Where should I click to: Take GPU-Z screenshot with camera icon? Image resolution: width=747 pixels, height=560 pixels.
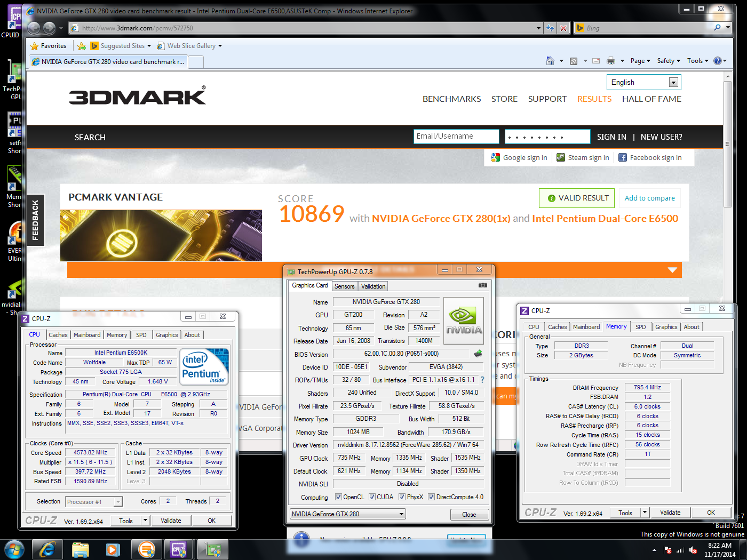(483, 285)
